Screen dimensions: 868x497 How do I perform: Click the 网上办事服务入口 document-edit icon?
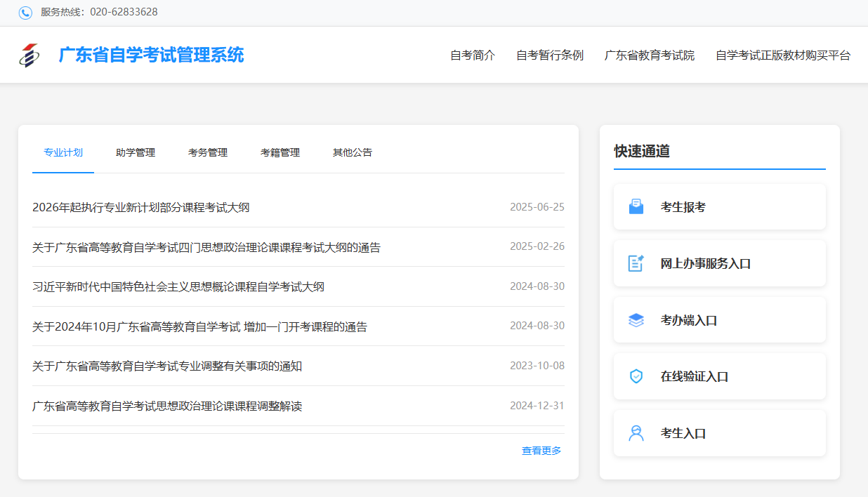[636, 264]
